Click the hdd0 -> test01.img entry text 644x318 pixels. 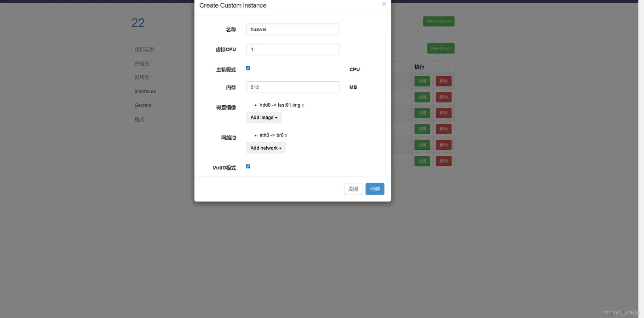click(280, 105)
